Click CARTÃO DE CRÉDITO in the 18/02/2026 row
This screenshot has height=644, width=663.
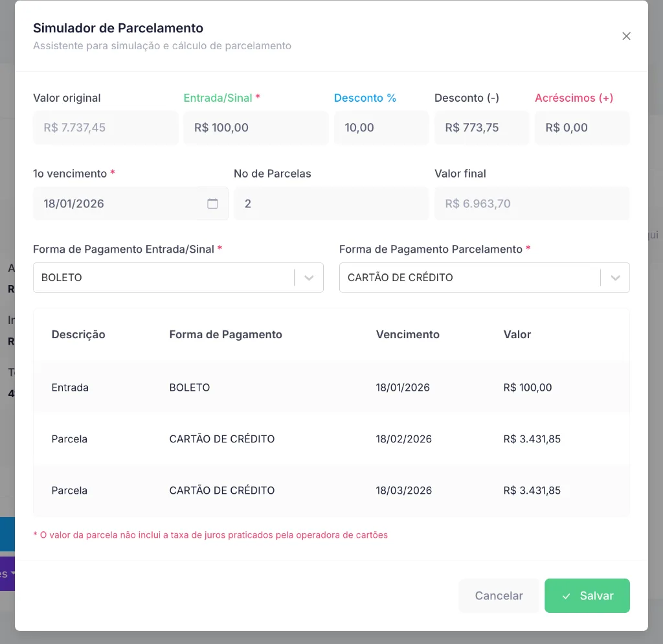pyautogui.click(x=222, y=439)
